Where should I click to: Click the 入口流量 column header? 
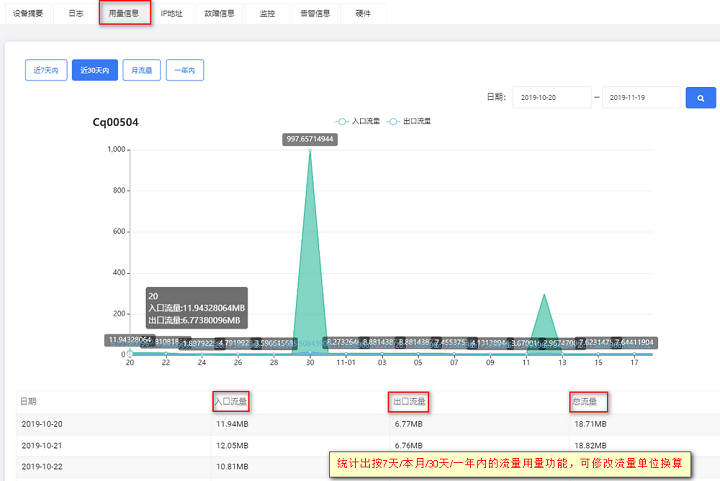[231, 402]
